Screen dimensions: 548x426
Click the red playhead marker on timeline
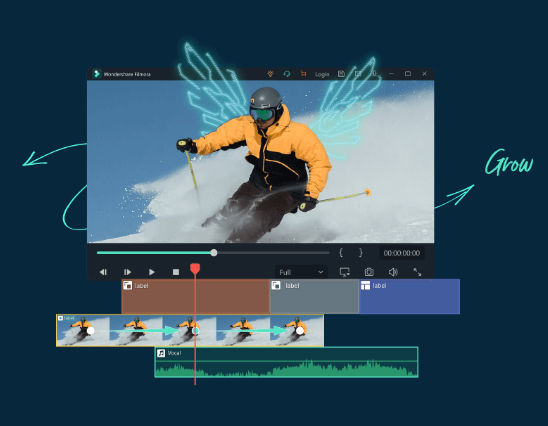click(195, 269)
